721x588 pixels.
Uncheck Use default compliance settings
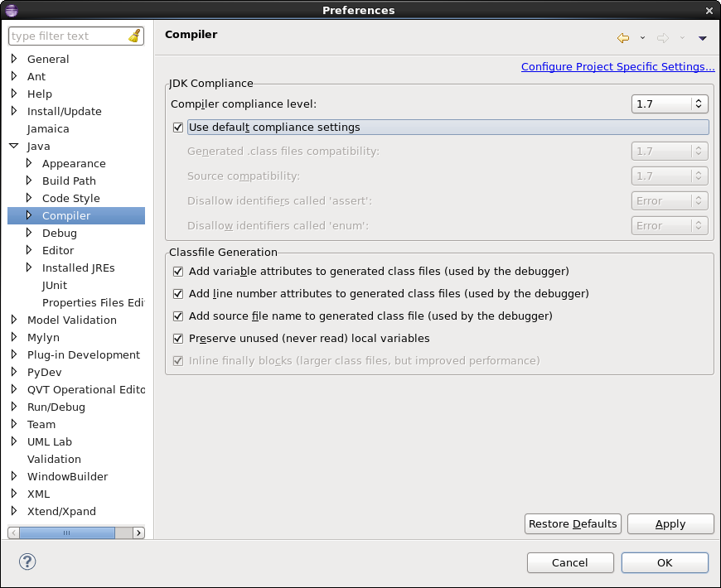pos(178,128)
